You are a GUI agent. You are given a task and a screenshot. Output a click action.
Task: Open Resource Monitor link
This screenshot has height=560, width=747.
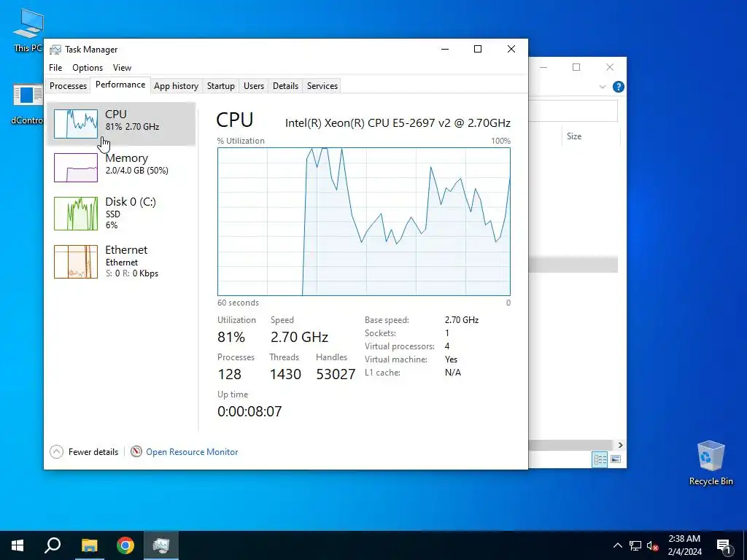192,452
